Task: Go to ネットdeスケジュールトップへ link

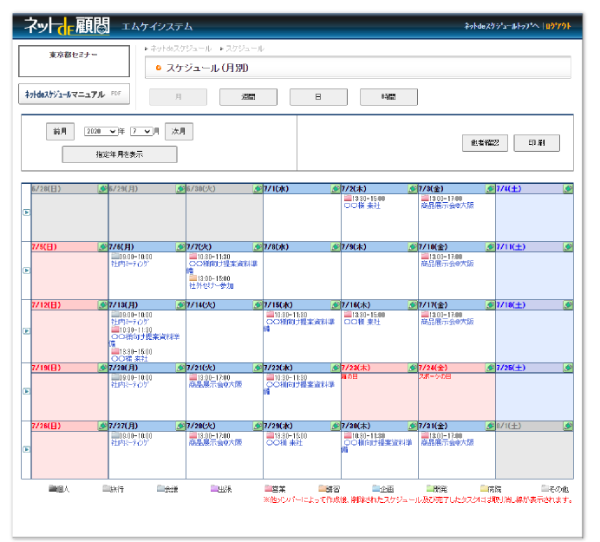Action: point(501,26)
